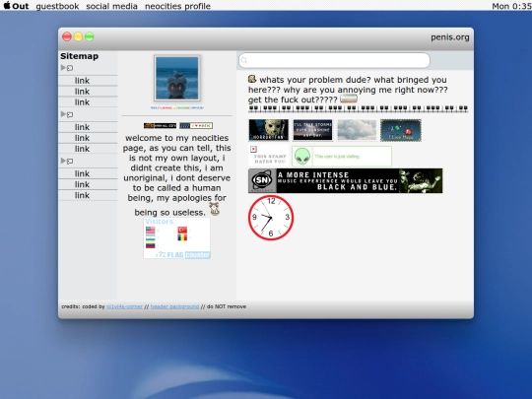Click the orange and black mini badge
The height and width of the screenshot is (399, 532).
160,125
